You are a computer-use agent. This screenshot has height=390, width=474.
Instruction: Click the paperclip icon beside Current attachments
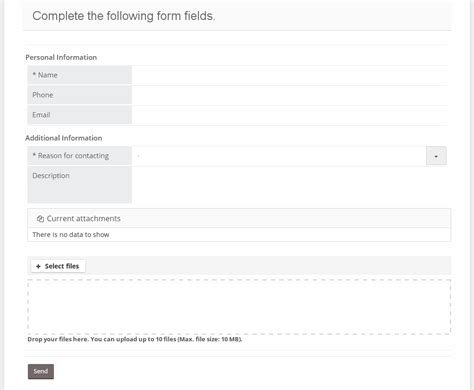point(40,219)
